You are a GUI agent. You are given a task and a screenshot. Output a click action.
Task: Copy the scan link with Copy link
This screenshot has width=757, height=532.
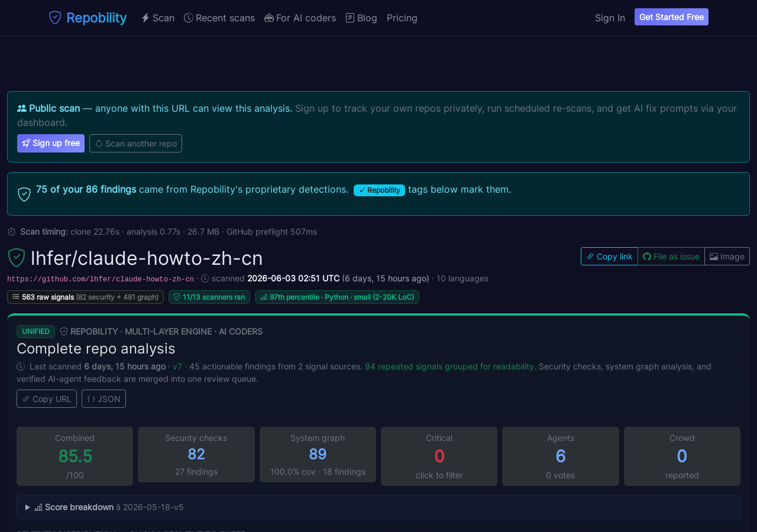(609, 257)
